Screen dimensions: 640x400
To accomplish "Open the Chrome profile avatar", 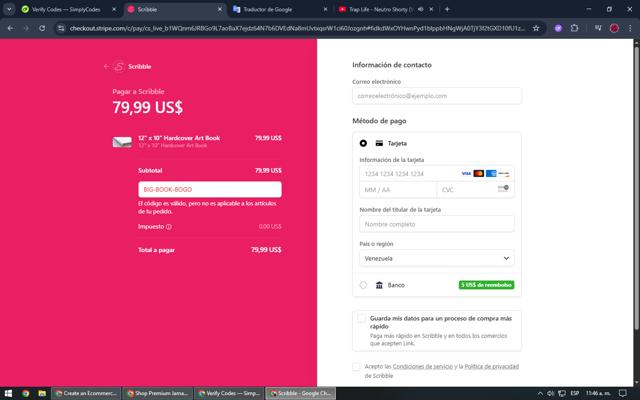I will pyautogui.click(x=614, y=28).
